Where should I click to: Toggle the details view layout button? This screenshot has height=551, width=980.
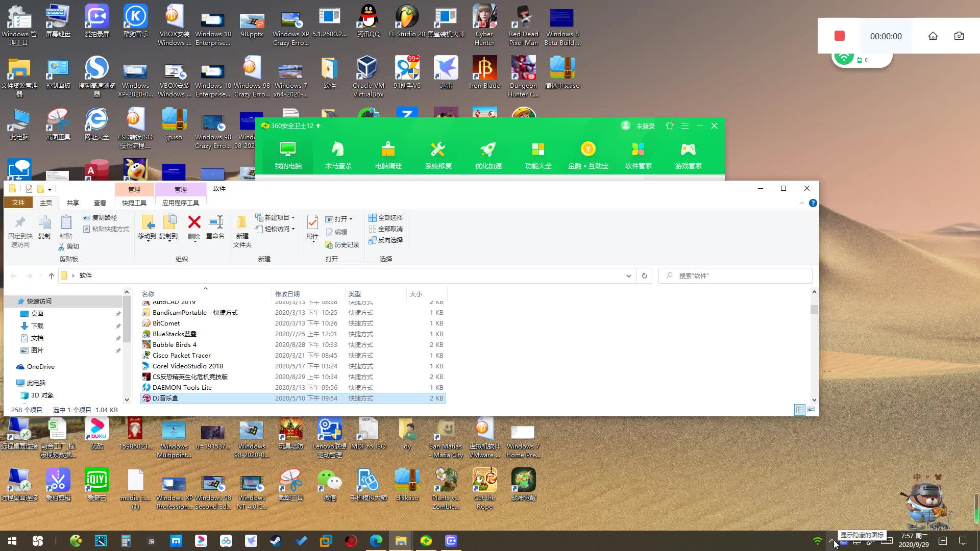(800, 410)
